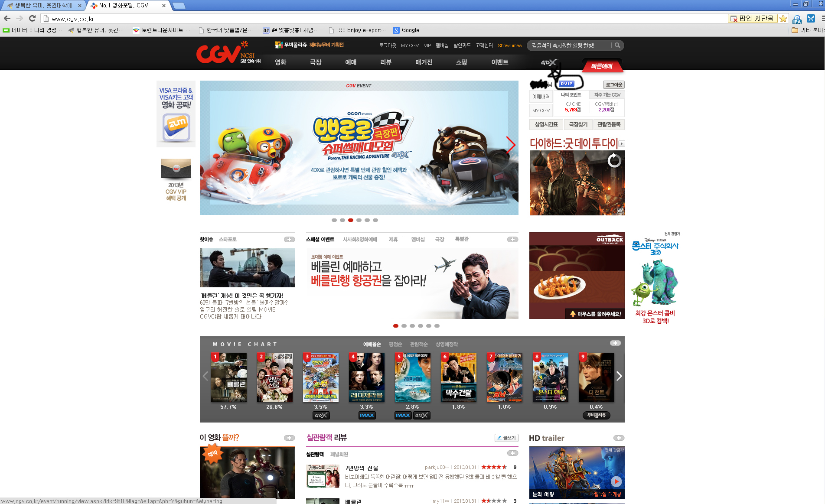Open the popup blocked notification
The image size is (825, 504).
pyautogui.click(x=752, y=19)
